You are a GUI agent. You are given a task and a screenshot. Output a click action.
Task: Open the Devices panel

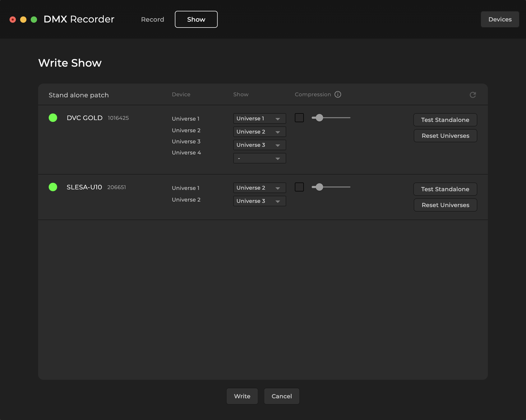[500, 19]
